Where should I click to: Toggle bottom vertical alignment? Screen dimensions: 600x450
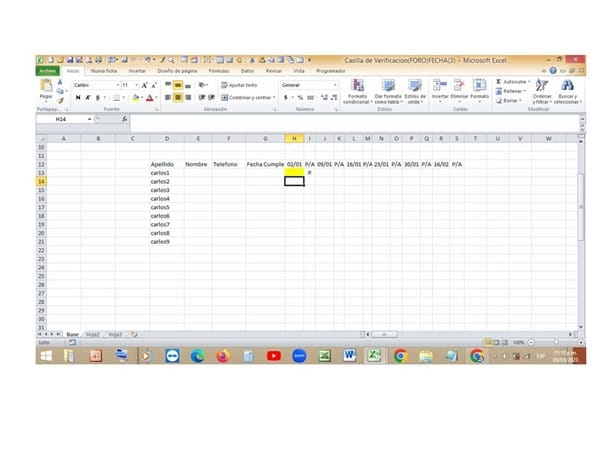(188, 85)
